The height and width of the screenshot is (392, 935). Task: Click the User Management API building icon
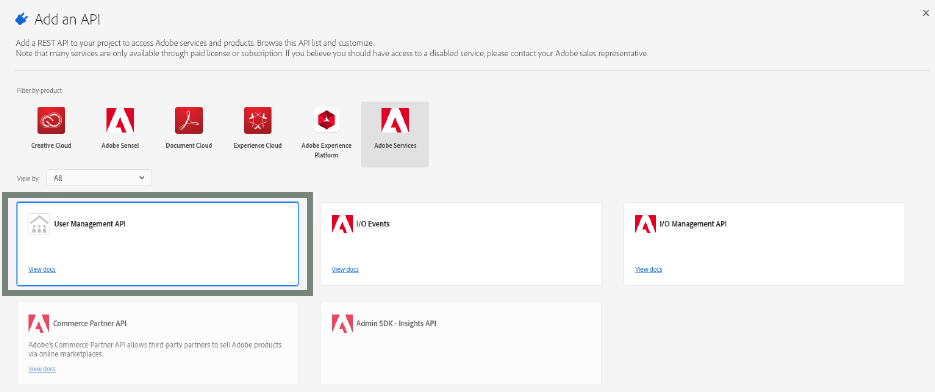point(39,224)
